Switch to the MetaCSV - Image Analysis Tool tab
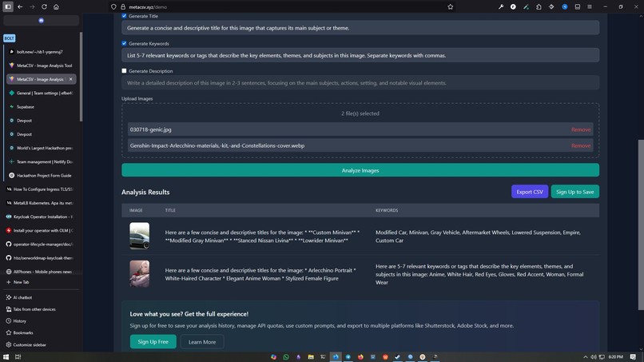Screen dimensions: 644x362 (41, 66)
